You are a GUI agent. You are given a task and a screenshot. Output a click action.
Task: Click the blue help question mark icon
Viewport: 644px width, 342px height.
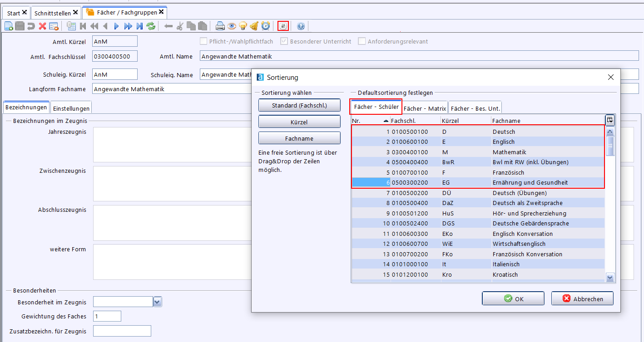point(301,26)
